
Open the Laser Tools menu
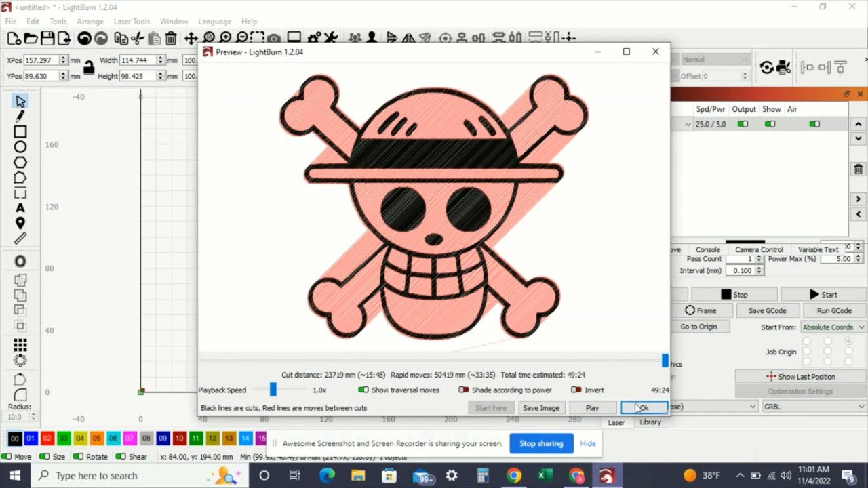(x=132, y=22)
